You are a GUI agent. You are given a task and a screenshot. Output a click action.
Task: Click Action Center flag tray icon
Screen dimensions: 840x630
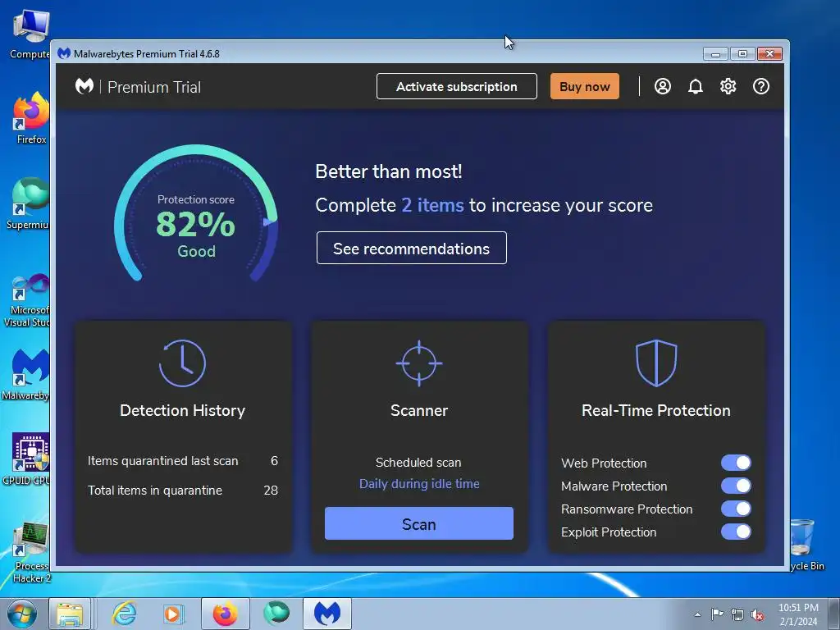coord(717,614)
